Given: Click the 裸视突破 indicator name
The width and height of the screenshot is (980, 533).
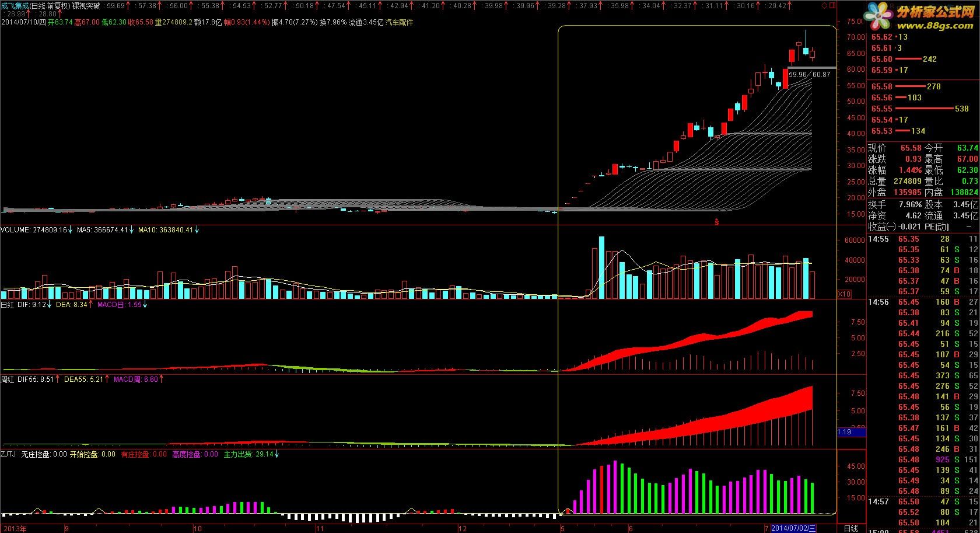Looking at the screenshot, I should 86,5.
